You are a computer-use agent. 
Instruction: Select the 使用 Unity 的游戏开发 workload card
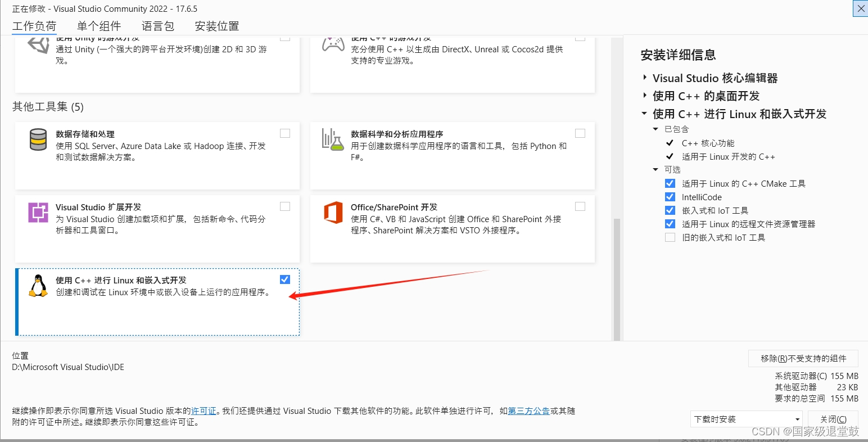157,65
